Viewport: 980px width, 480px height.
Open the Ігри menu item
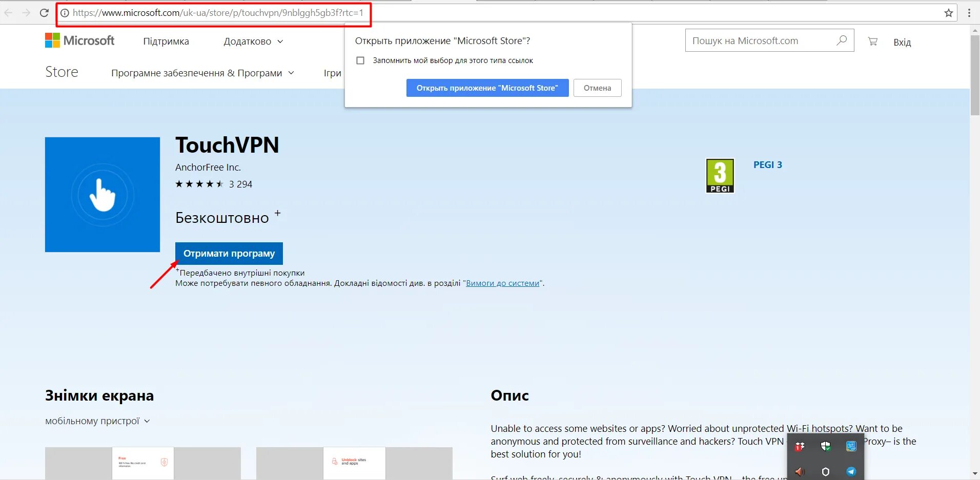(333, 73)
